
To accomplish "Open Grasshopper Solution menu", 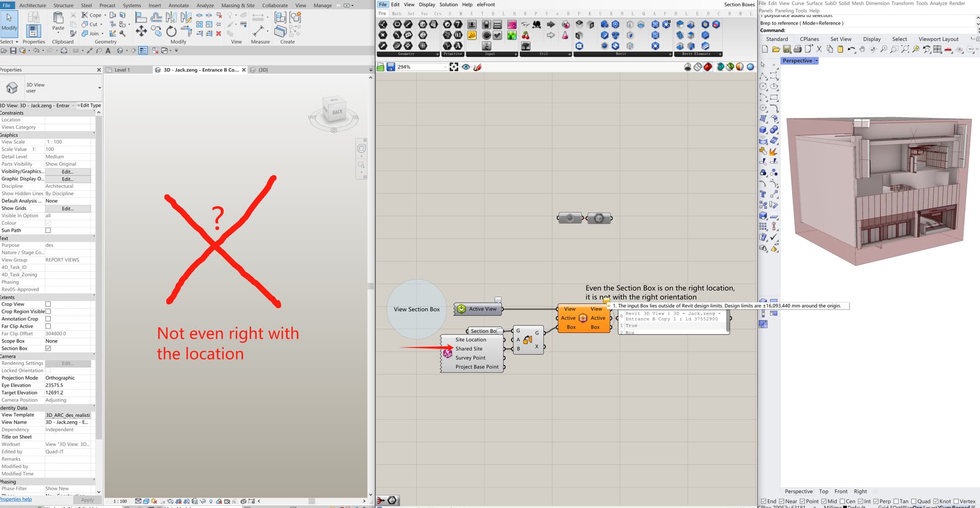I will point(449,5).
